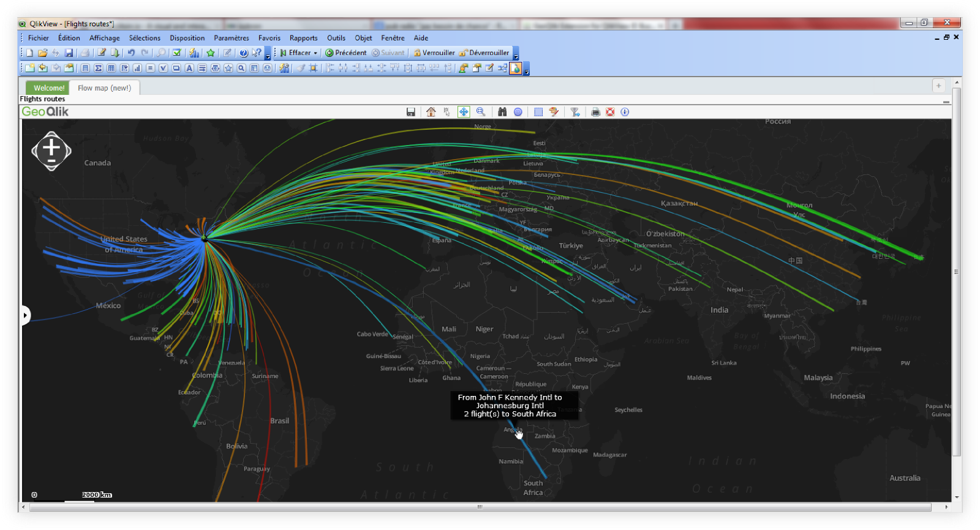Image resolution: width=980 pixels, height=530 pixels.
Task: Click the scroll right arrow at bottom
Action: (x=946, y=507)
